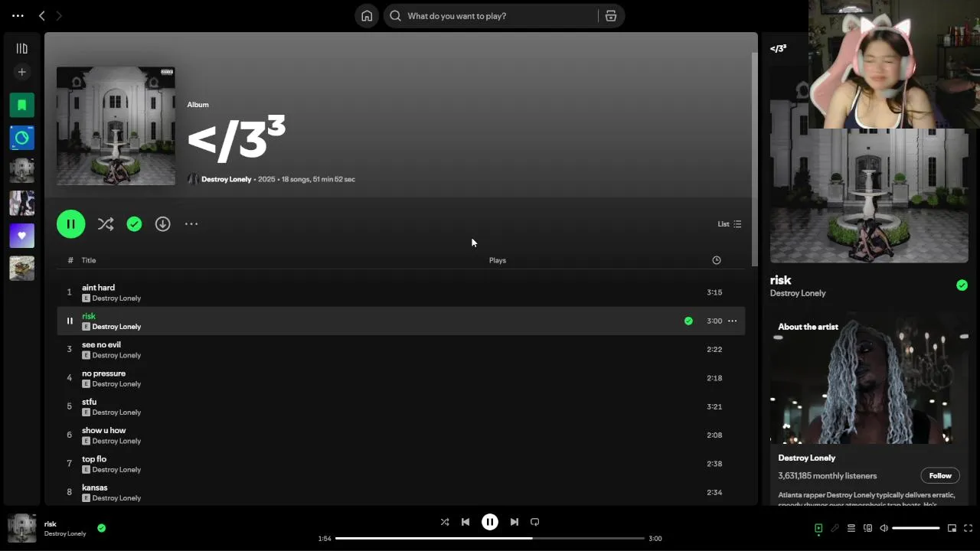The image size is (980, 551).
Task: Open the List view dropdown
Action: point(729,224)
